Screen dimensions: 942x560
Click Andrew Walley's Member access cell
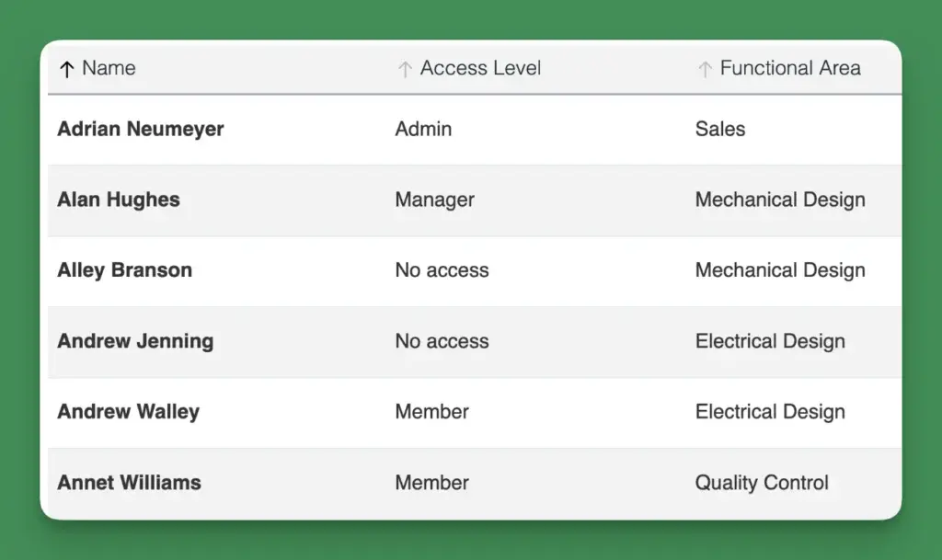pyautogui.click(x=431, y=412)
